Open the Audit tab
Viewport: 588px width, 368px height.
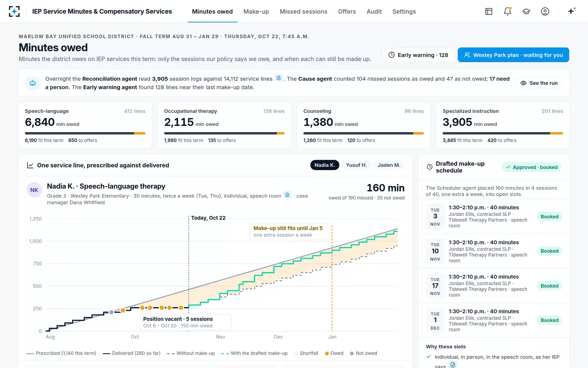click(x=374, y=11)
